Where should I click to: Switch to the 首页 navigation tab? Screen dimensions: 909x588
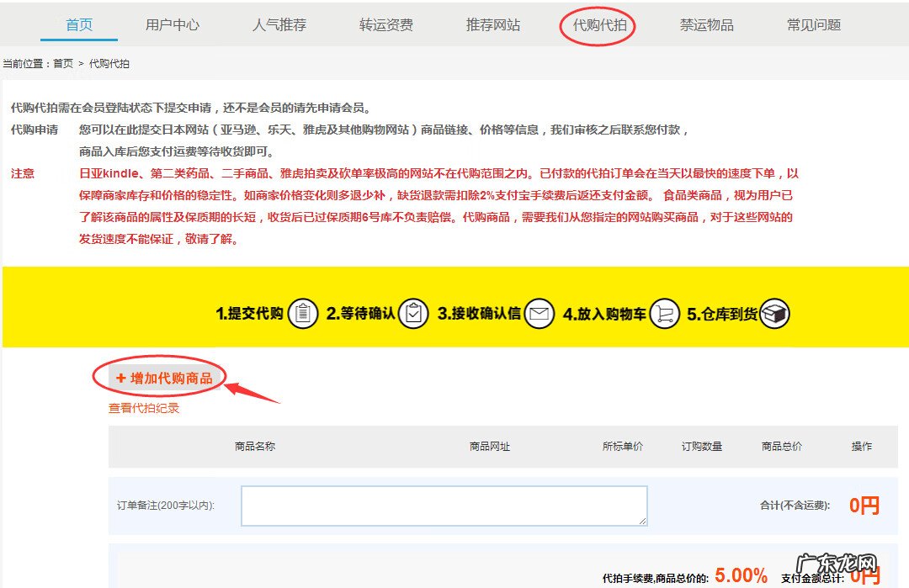[78, 24]
